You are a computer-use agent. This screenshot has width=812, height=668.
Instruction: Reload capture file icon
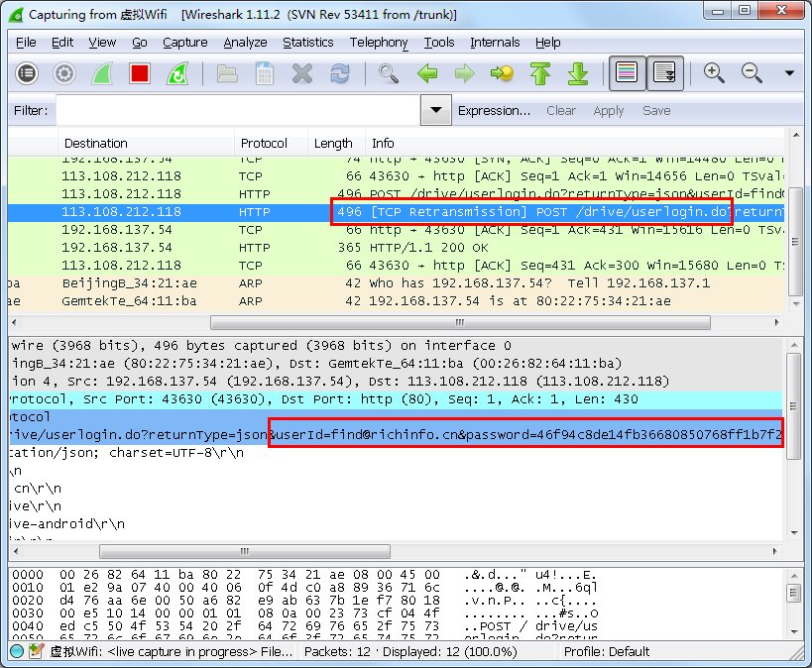[x=340, y=73]
